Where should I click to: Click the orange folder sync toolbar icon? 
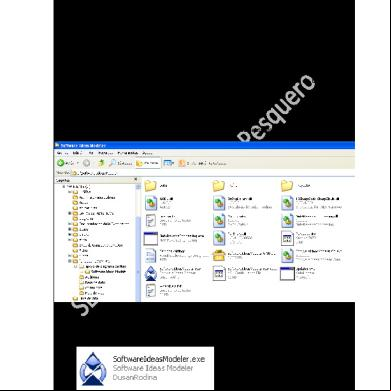coord(182,163)
